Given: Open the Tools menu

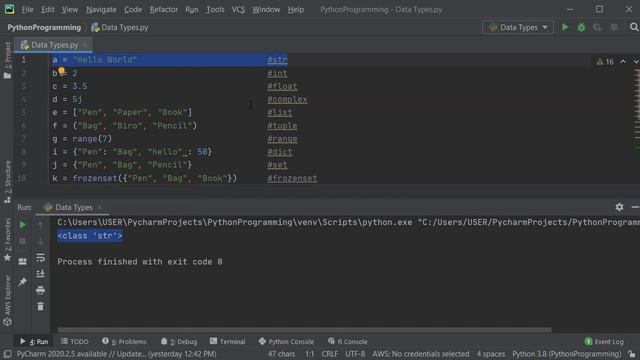Looking at the screenshot, I should [x=215, y=9].
